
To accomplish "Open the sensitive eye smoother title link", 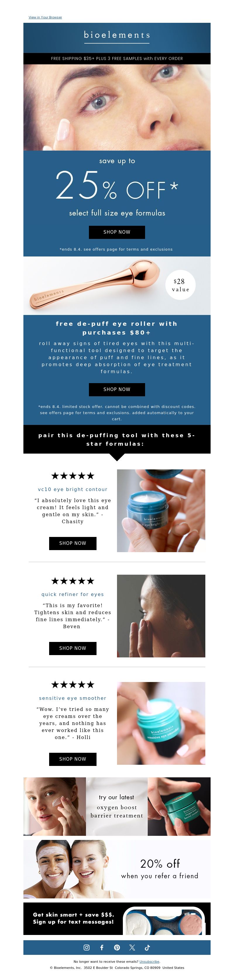I will point(73,698).
